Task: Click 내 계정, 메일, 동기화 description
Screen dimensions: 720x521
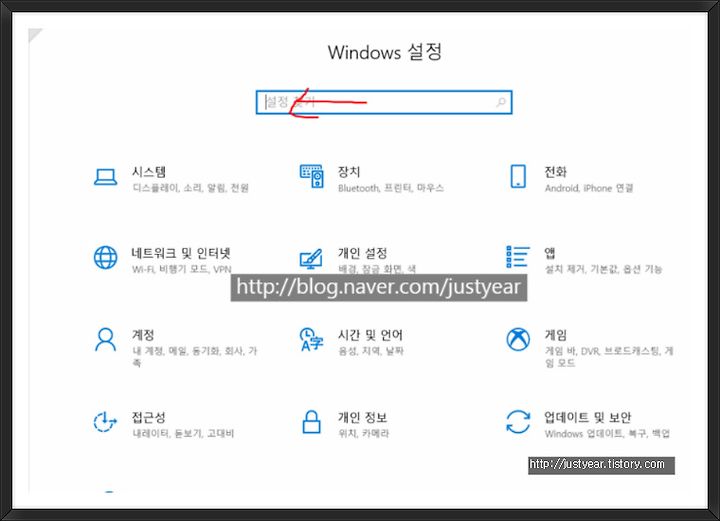Action: (195, 357)
